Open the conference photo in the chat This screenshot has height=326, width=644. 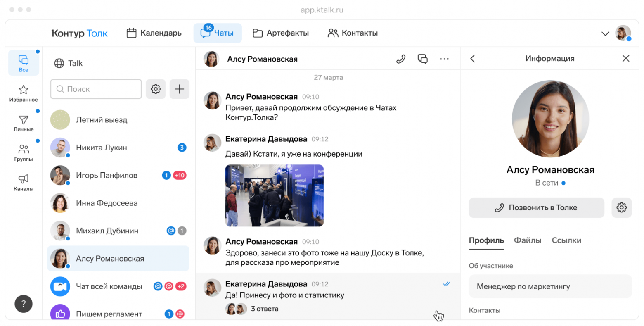(275, 195)
